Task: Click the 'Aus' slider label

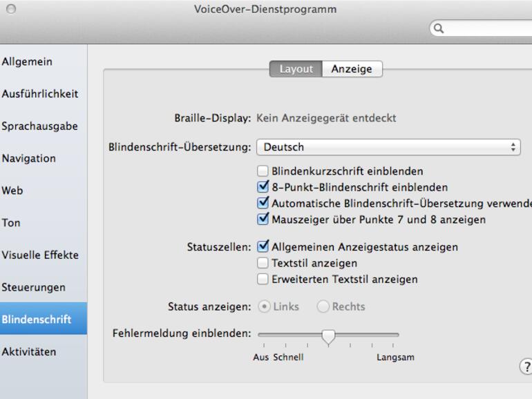Action: 260,358
